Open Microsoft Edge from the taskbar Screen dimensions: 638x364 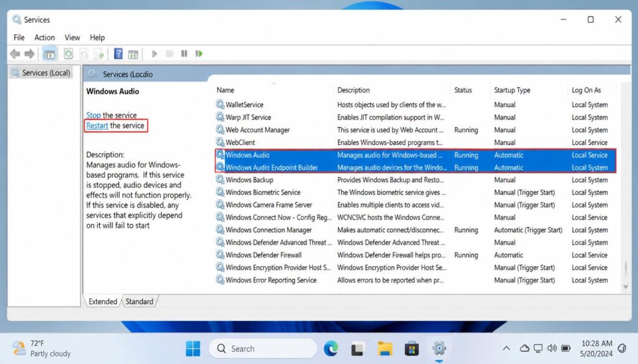[x=331, y=348]
